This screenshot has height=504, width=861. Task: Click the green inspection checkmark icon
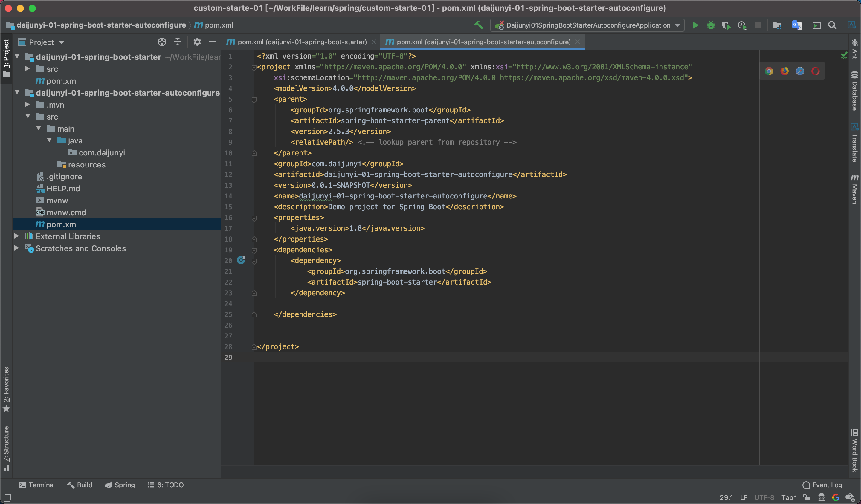(844, 55)
